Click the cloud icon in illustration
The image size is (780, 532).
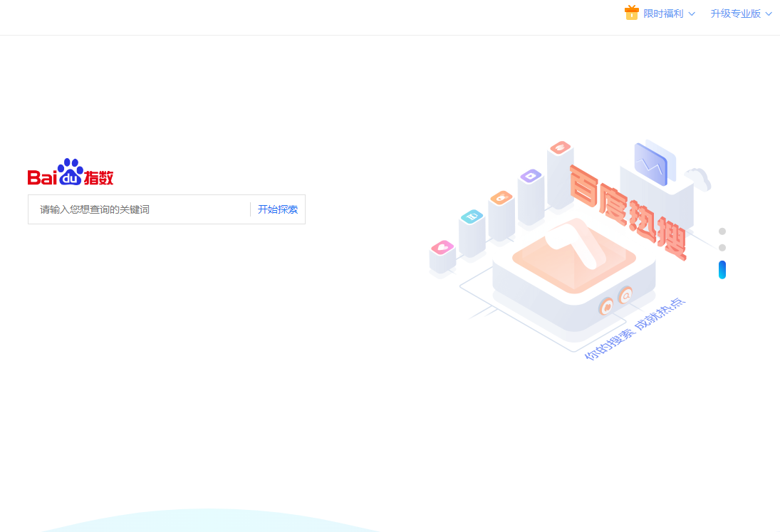click(697, 178)
